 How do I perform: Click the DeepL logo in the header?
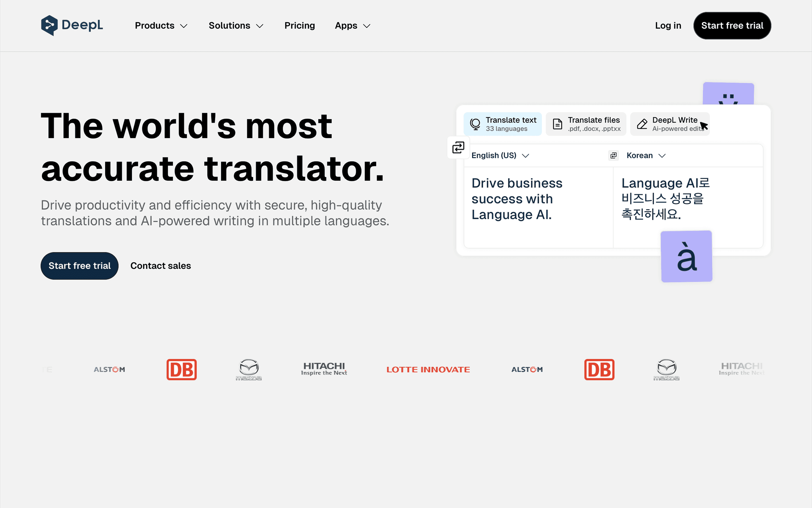[72, 25]
